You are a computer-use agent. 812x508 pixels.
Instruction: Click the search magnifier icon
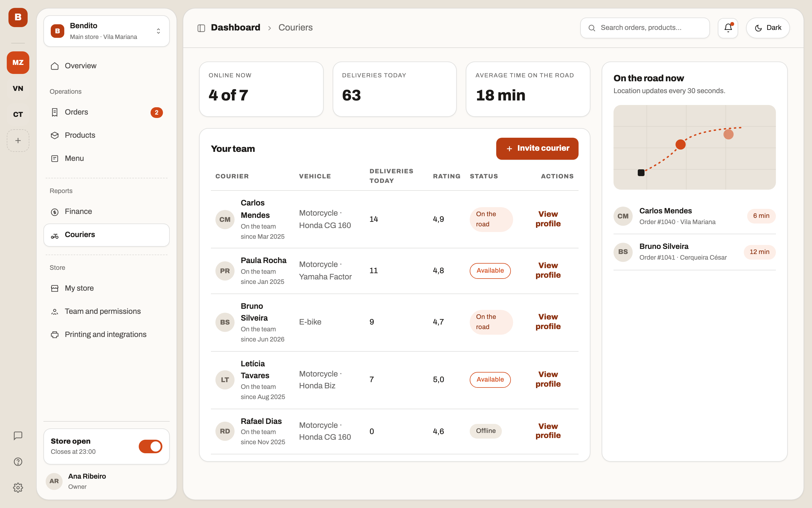point(592,28)
